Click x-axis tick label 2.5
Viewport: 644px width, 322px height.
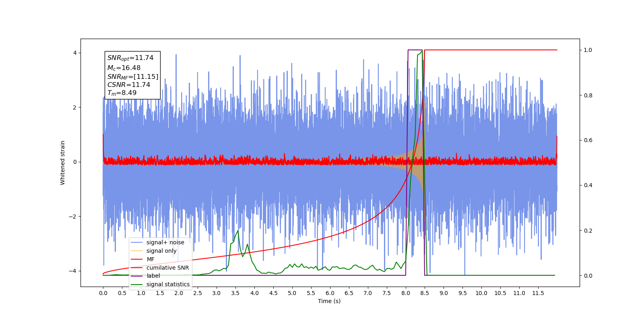[198, 293]
